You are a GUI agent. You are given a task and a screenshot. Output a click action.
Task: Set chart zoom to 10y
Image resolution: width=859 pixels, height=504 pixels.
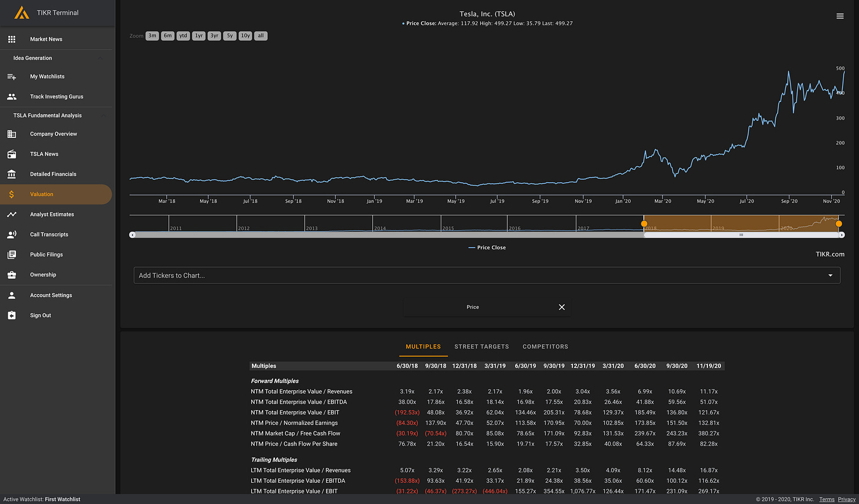pos(245,36)
